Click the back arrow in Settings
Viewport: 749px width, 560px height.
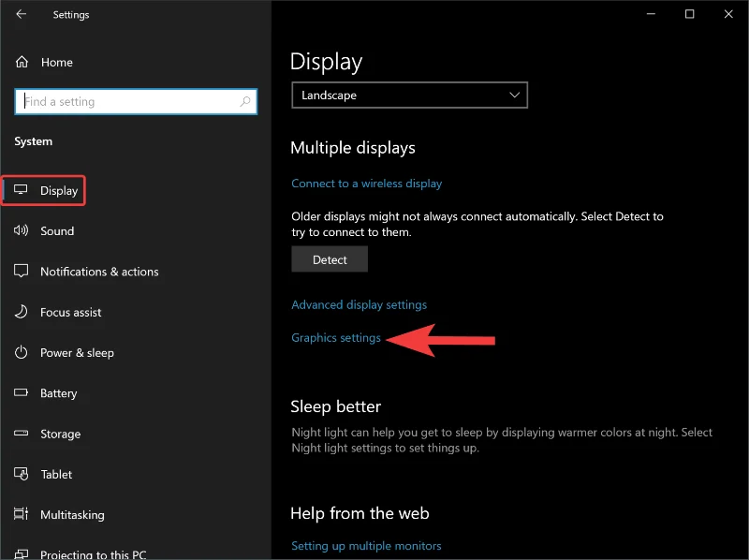(x=21, y=14)
